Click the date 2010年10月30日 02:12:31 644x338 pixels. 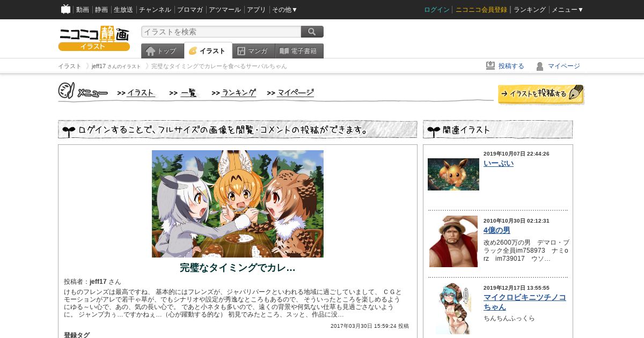click(x=516, y=221)
